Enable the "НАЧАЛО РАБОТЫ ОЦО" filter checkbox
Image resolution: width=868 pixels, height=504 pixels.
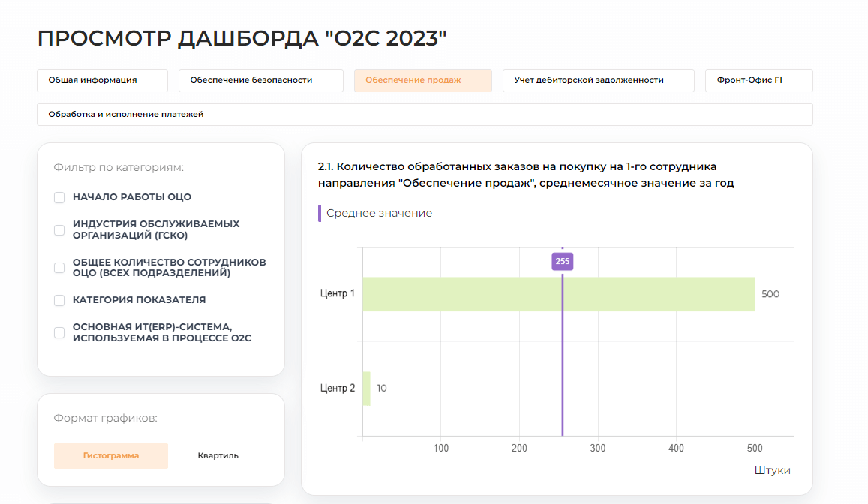click(x=59, y=198)
